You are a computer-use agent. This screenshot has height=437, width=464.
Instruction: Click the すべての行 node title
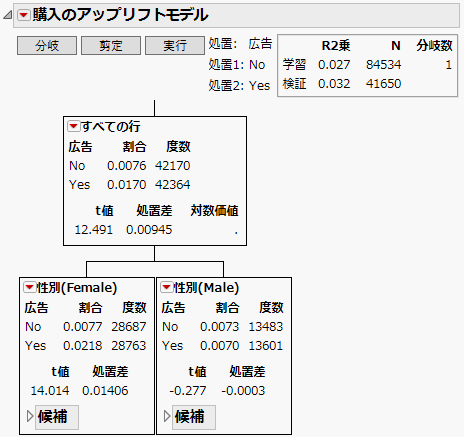[x=111, y=126]
